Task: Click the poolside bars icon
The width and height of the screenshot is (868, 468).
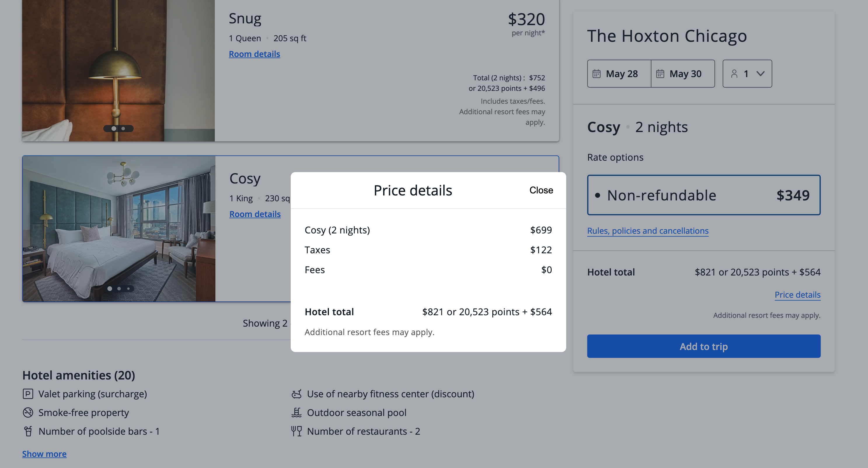Action: 28,431
